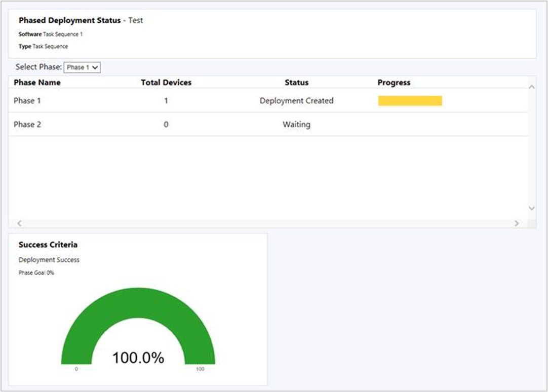
Task: Click the Phase Name column header
Action: click(37, 83)
